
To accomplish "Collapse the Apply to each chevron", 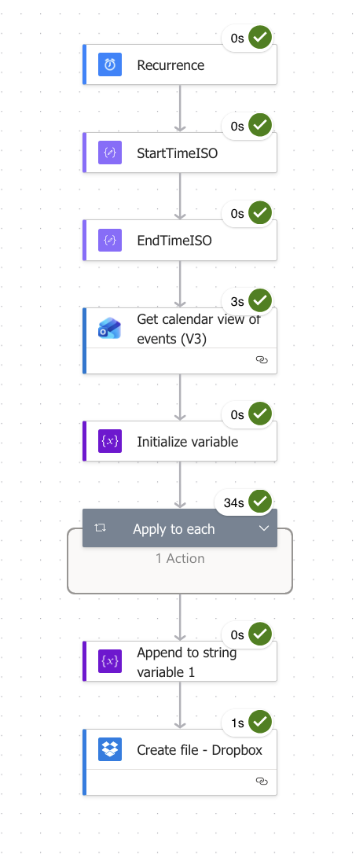I will (x=264, y=528).
